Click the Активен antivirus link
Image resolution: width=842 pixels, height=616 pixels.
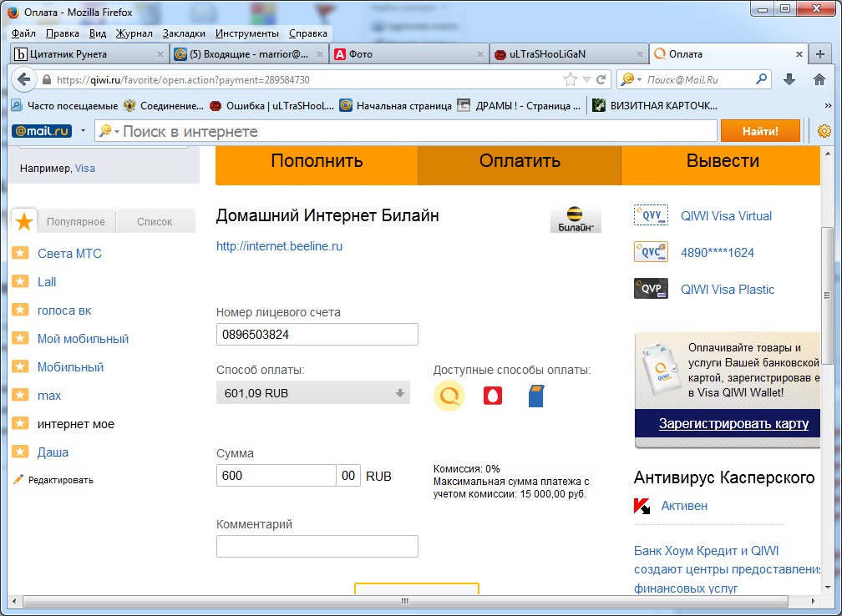tap(684, 506)
